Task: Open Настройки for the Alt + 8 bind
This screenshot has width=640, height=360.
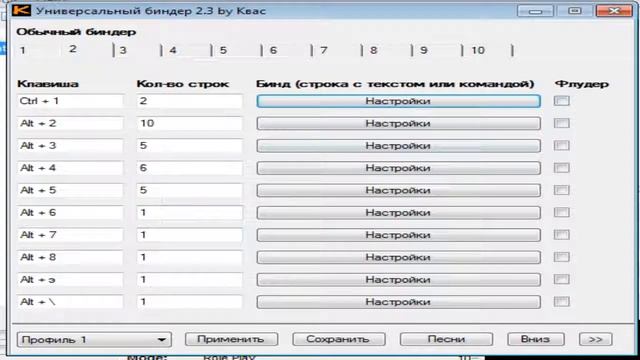Action: point(398,257)
